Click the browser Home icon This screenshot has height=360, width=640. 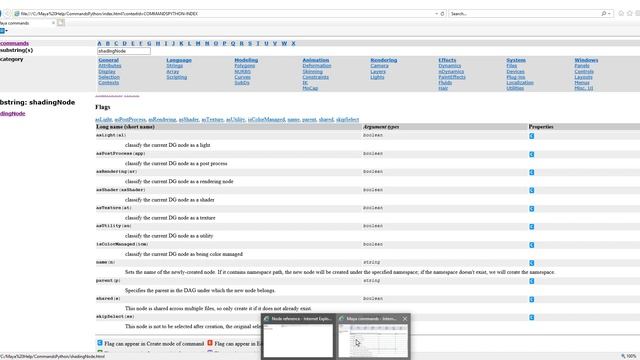[x=621, y=13]
